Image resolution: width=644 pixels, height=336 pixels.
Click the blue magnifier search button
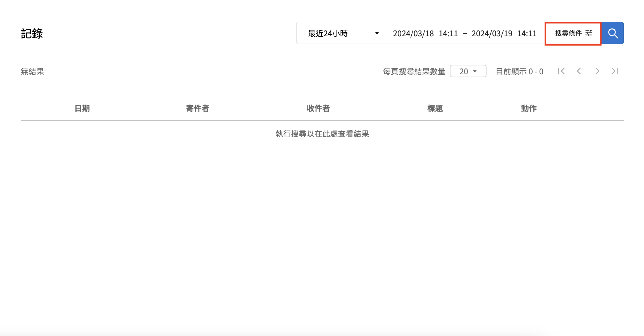[612, 33]
